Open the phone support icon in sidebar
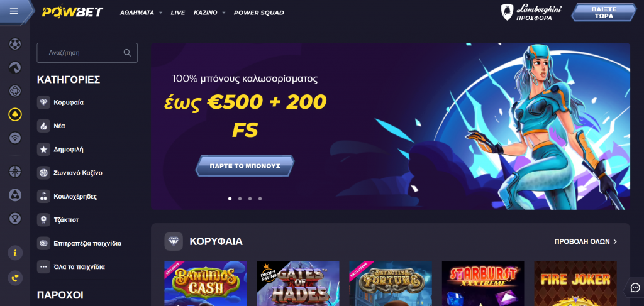This screenshot has height=306, width=644. 15,278
